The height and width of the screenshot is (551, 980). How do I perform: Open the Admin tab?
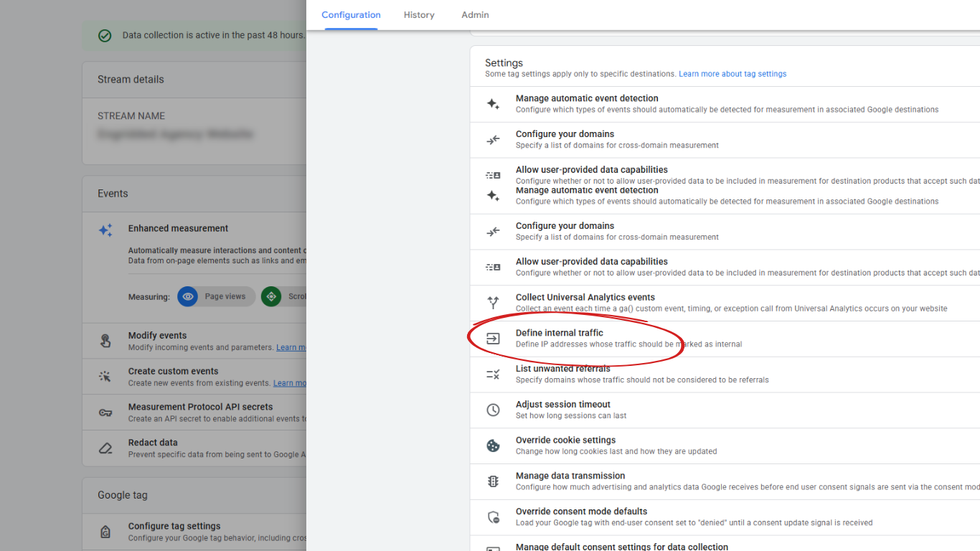coord(475,14)
